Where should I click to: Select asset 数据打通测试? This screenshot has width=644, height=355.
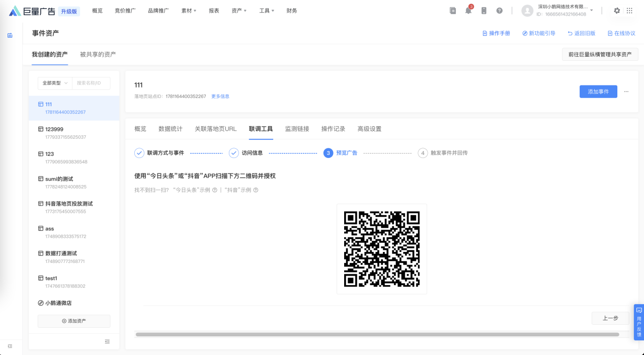(x=74, y=257)
